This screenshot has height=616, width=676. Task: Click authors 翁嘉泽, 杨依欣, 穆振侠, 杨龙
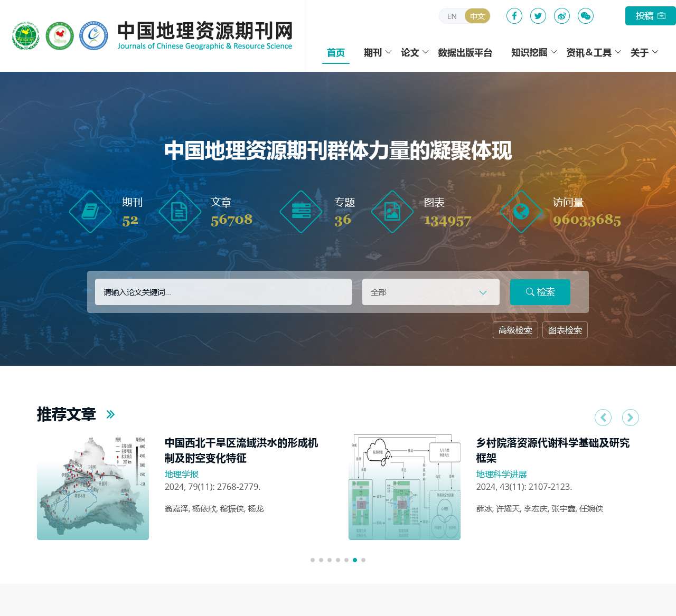(214, 508)
